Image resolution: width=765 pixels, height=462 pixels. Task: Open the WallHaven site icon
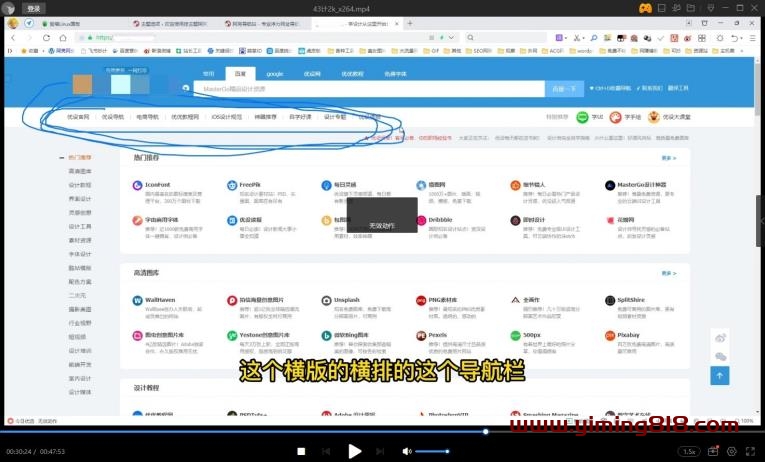138,301
